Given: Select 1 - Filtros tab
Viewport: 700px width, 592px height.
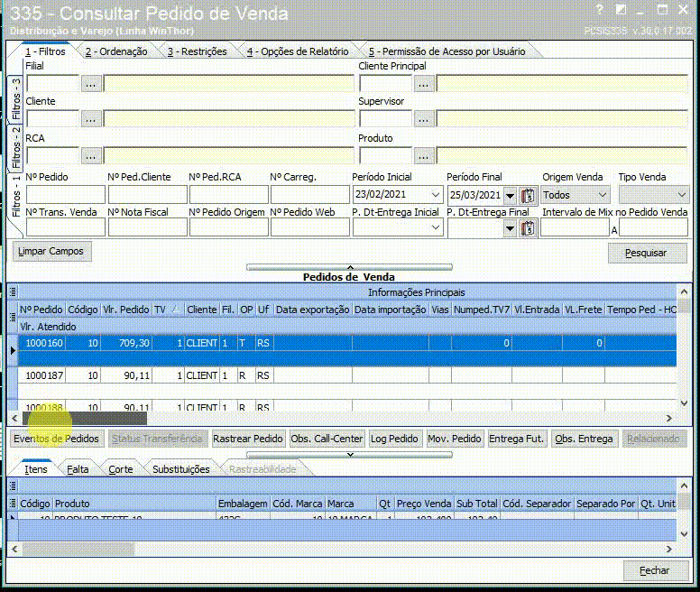Looking at the screenshot, I should pyautogui.click(x=45, y=51).
